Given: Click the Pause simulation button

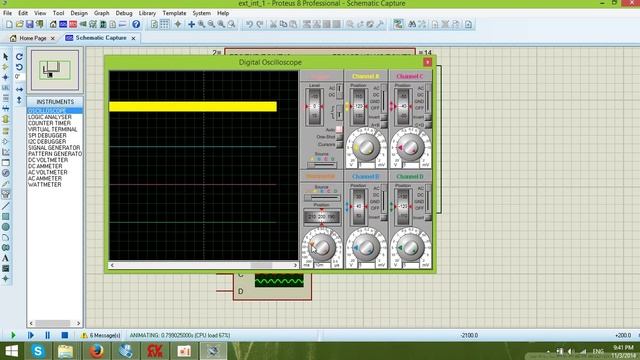Looking at the screenshot, I should coord(47,335).
